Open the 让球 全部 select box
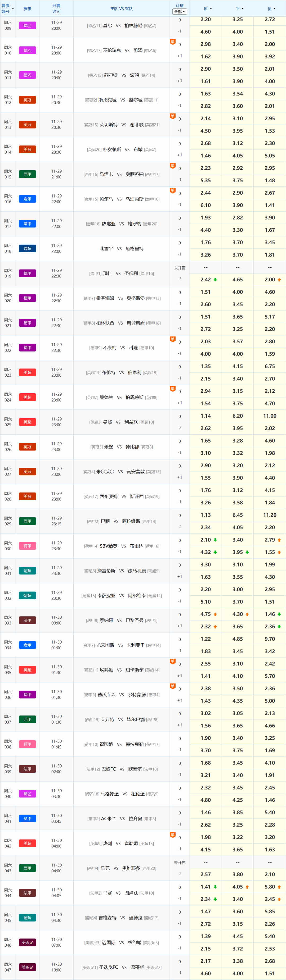The image size is (286, 980). [180, 11]
